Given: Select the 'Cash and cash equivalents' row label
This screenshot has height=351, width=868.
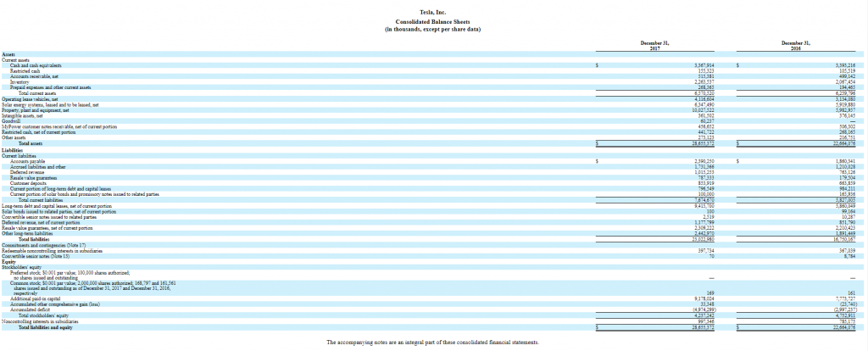Looking at the screenshot, I should pos(35,66).
